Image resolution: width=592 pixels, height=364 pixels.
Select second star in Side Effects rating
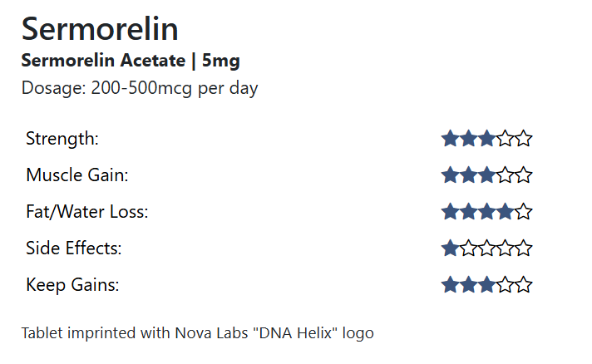point(468,248)
